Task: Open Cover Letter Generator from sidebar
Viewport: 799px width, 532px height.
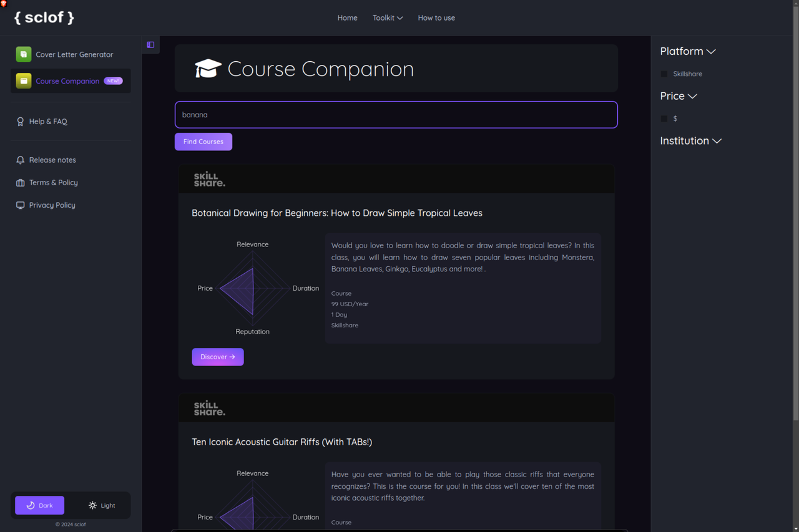Action: click(71, 54)
